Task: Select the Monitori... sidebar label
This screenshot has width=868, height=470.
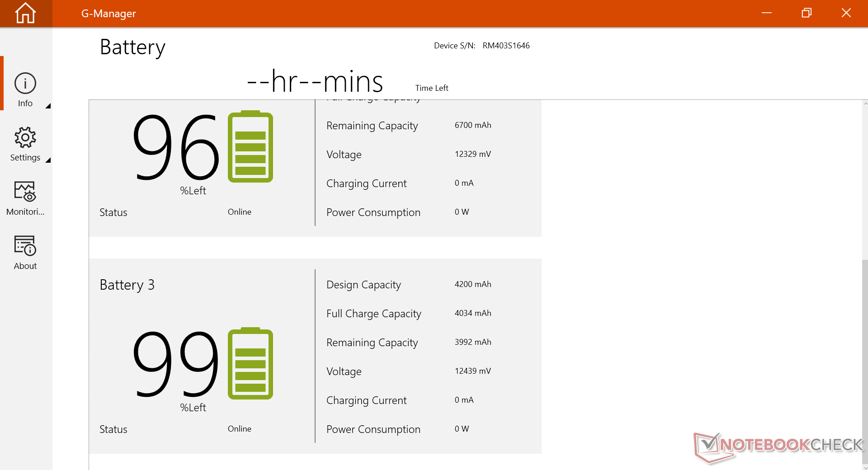Action: click(x=25, y=212)
